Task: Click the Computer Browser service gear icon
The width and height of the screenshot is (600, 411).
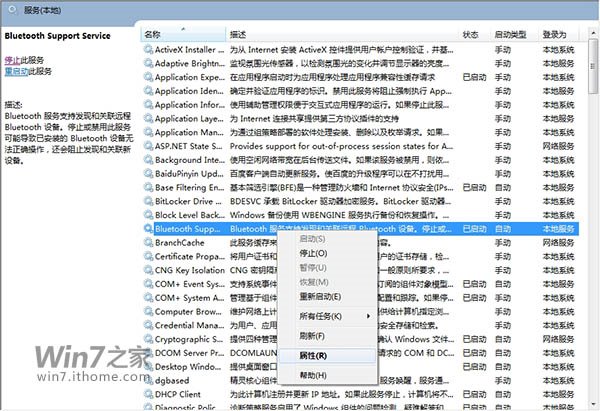Action: 148,311
